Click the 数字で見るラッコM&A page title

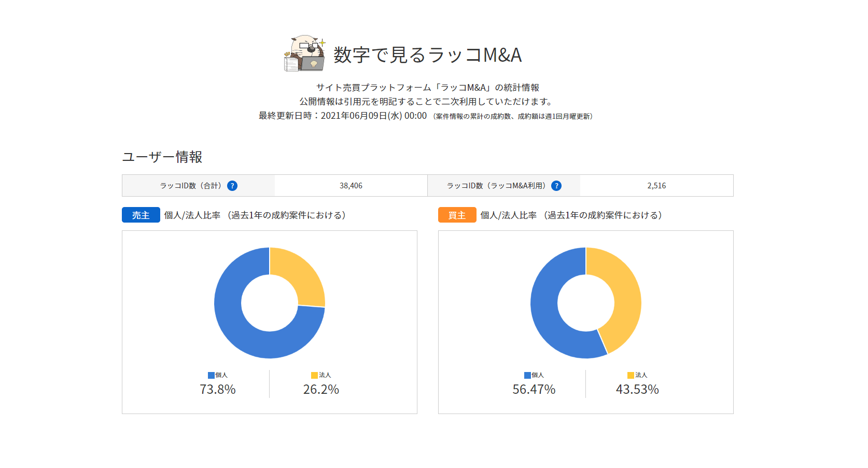coord(427,55)
